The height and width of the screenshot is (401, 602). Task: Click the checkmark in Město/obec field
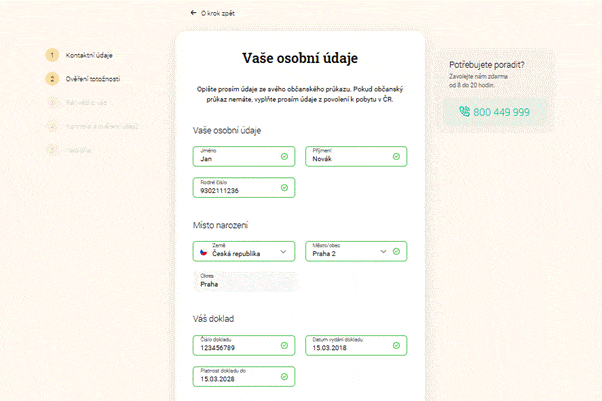396,251
